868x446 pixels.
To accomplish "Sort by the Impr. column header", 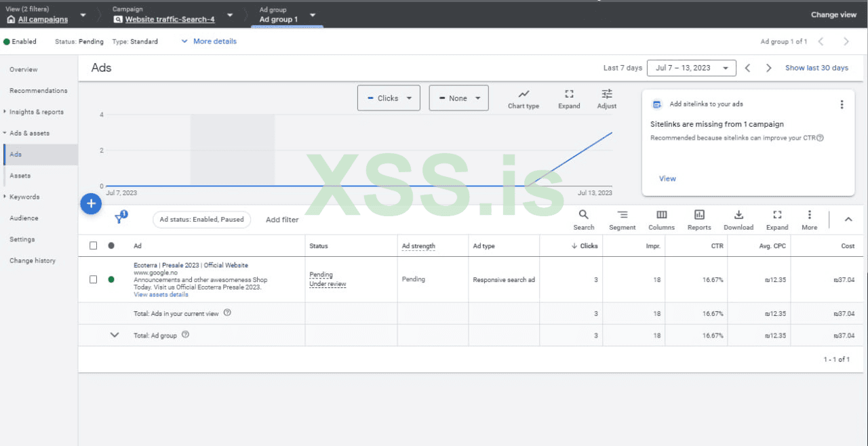I will 653,246.
